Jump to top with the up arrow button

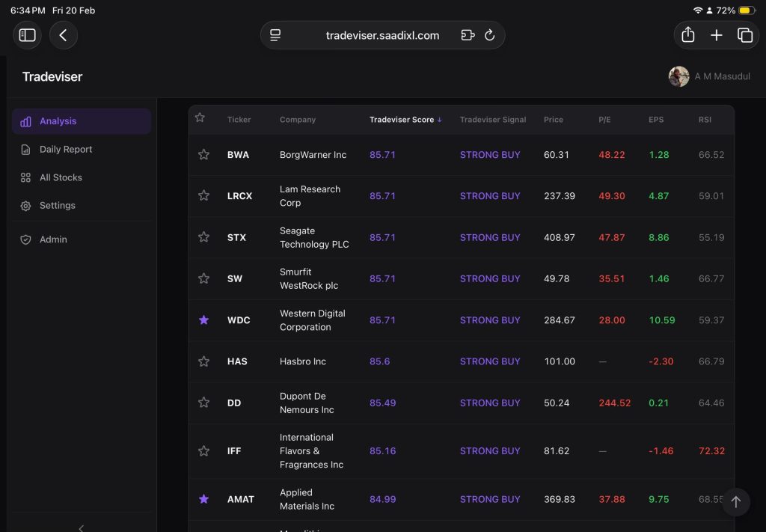click(x=736, y=502)
